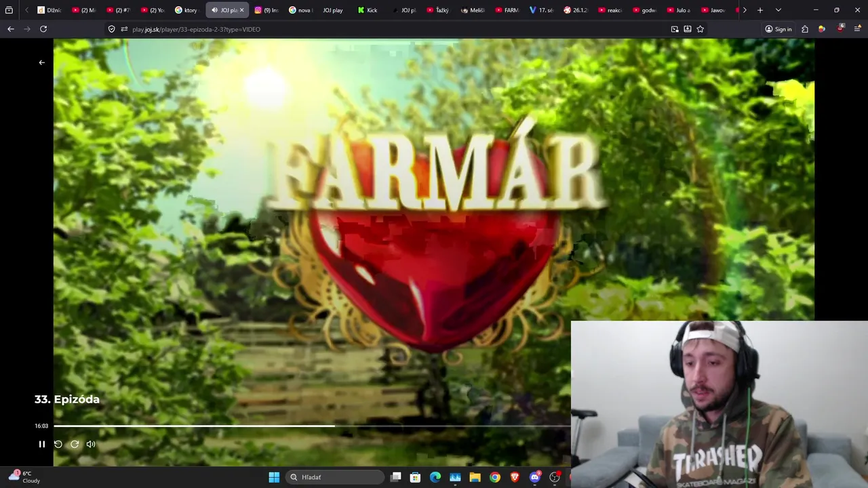Open picture-in-picture from the address bar
The image size is (868, 488).
[675, 29]
